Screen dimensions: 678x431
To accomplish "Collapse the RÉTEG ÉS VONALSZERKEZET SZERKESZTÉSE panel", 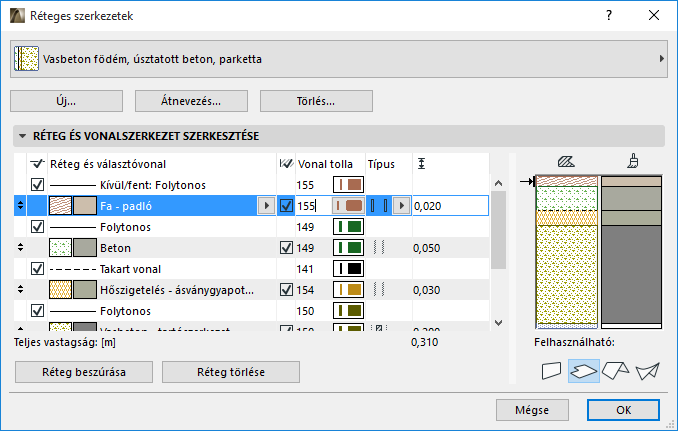I will click(22, 136).
